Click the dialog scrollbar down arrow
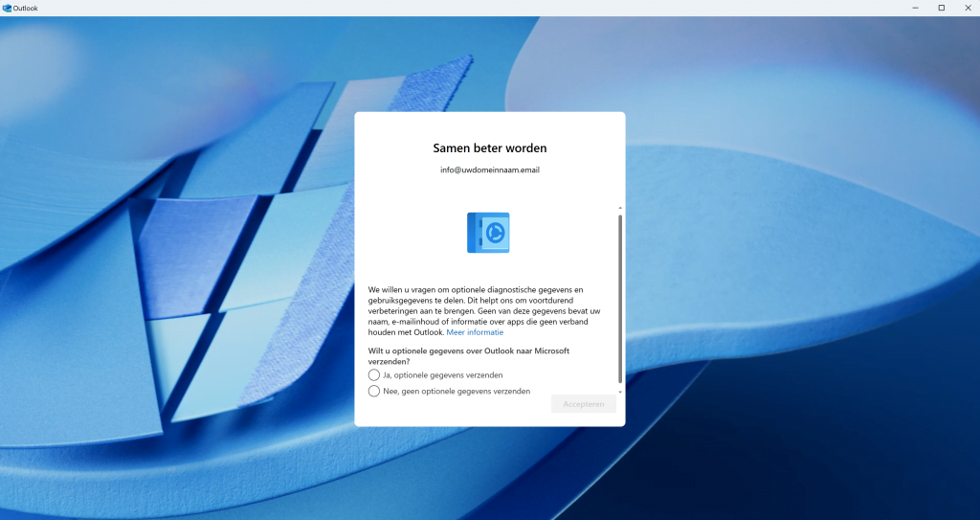980x520 pixels. [x=620, y=392]
